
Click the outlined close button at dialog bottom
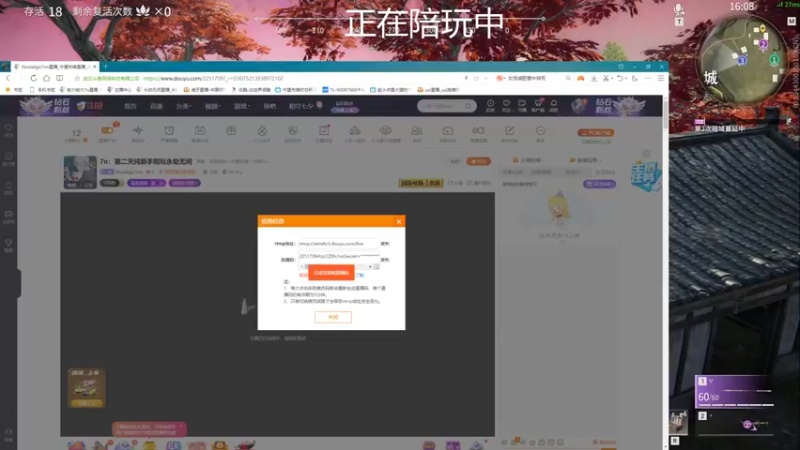333,317
